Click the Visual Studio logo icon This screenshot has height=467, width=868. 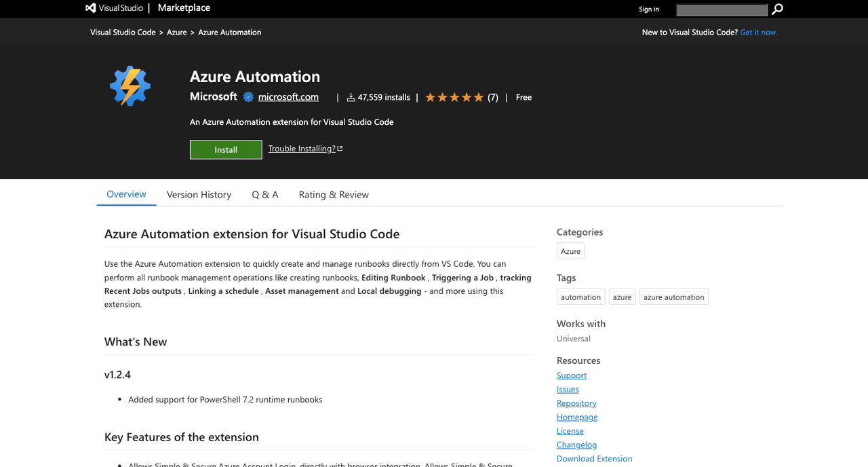click(91, 8)
